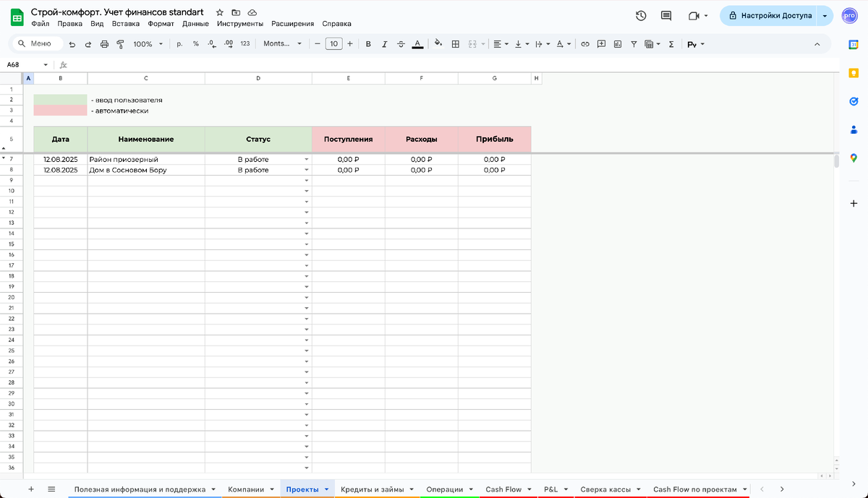The image size is (868, 498).
Task: Toggle strikethrough formatting
Action: pos(401,44)
